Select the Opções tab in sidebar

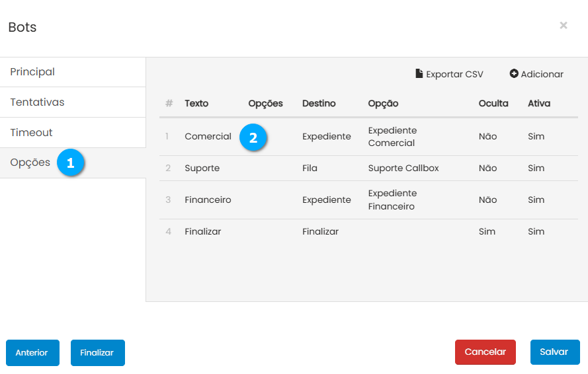pyautogui.click(x=30, y=163)
